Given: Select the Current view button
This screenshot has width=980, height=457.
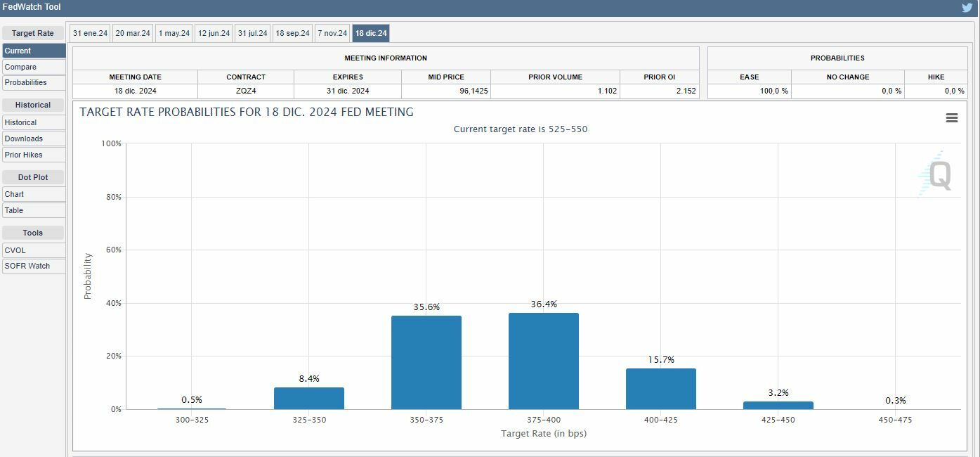Looking at the screenshot, I should point(34,51).
